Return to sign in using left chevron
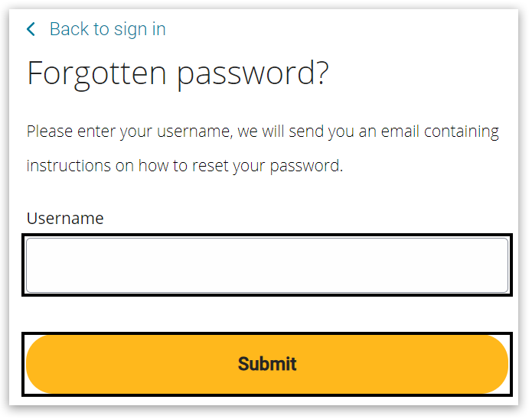 (31, 30)
